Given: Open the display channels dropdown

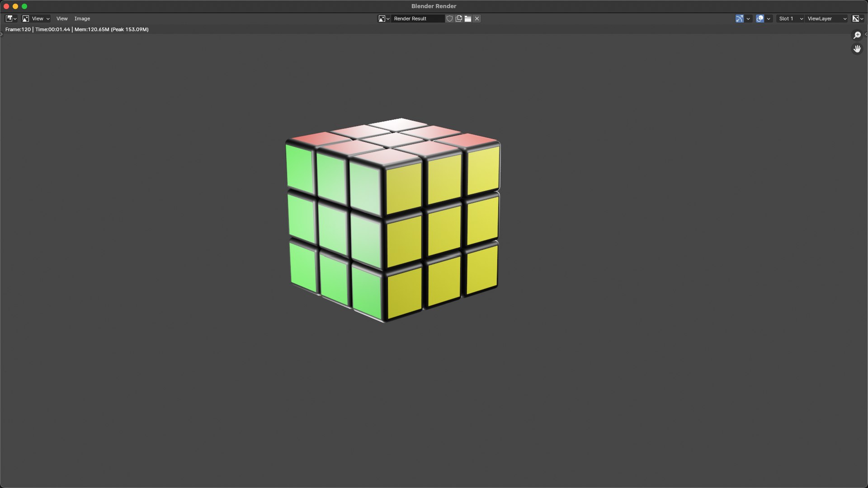Looking at the screenshot, I should [858, 19].
